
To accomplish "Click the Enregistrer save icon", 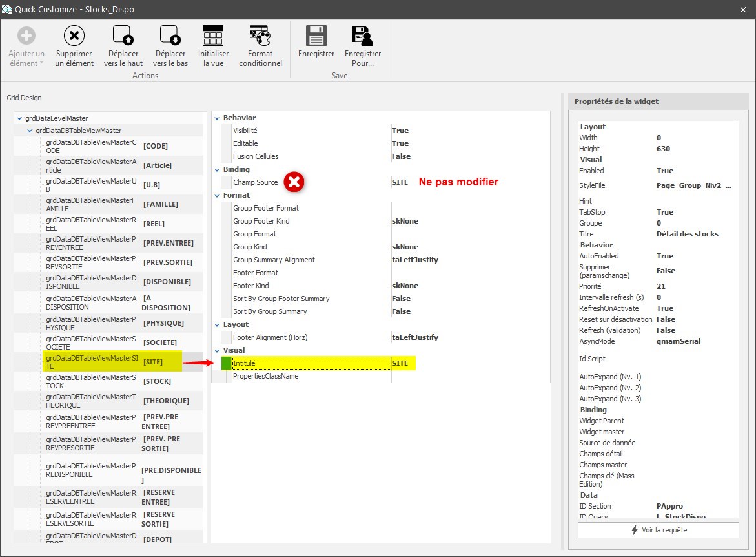I will pyautogui.click(x=316, y=36).
